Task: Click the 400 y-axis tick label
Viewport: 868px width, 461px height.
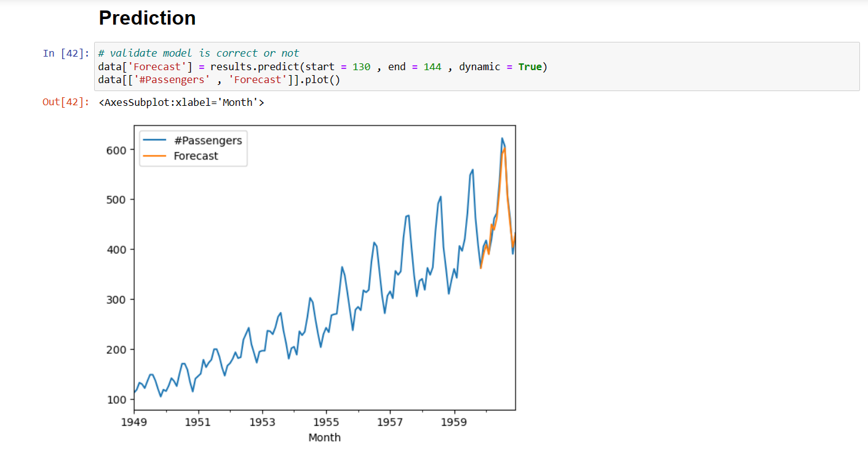Action: (117, 250)
